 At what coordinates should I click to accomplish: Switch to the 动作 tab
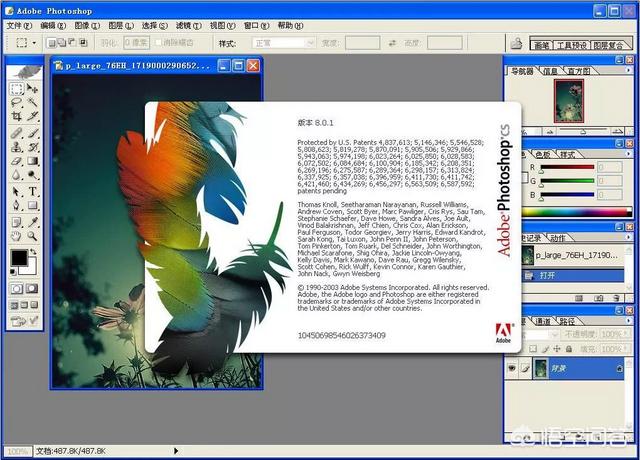(x=558, y=238)
